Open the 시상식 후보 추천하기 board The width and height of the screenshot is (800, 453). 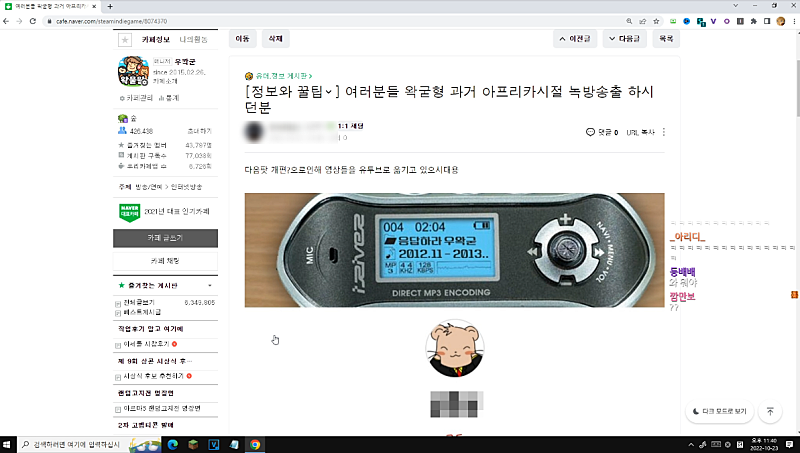coord(154,376)
